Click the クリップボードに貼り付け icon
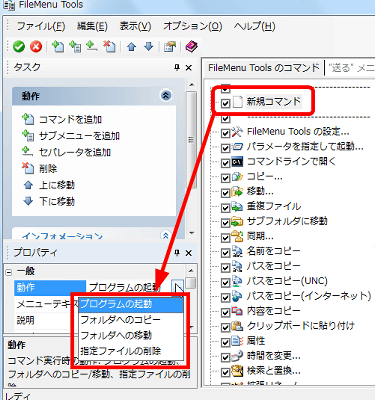375x400 pixels. [237, 326]
